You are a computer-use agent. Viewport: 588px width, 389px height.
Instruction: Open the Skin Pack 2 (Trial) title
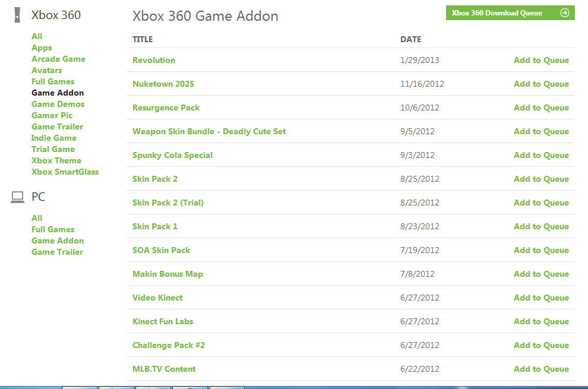(168, 203)
